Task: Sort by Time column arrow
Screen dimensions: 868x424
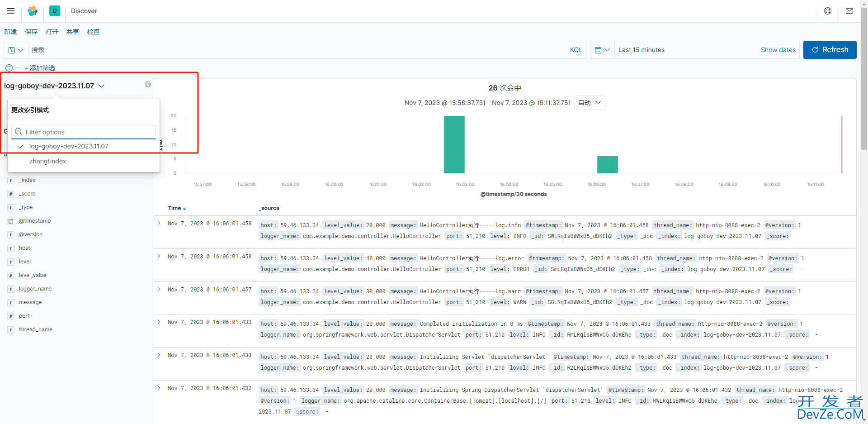Action: click(184, 209)
